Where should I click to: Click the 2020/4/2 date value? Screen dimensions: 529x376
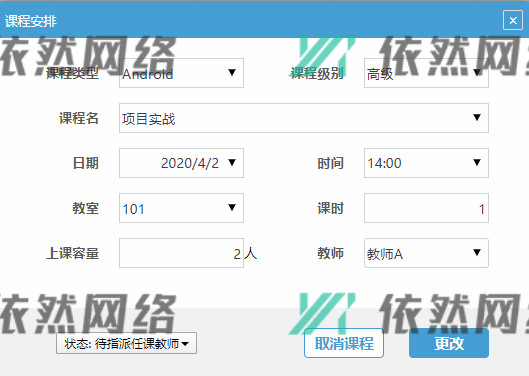tap(190, 163)
